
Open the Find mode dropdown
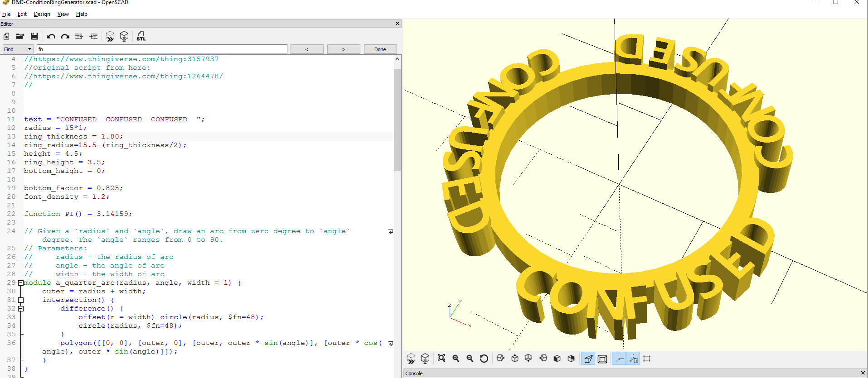coord(18,49)
